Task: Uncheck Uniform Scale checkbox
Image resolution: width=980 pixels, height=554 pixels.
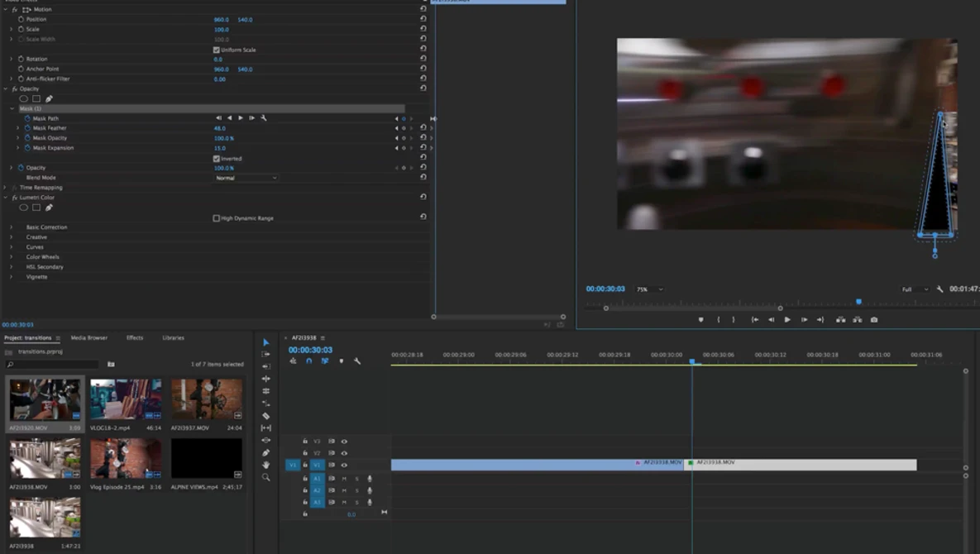Action: [216, 50]
